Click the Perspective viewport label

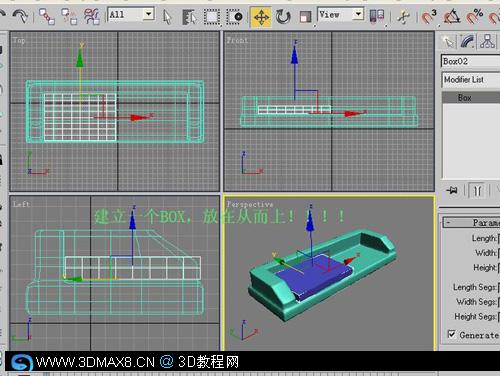click(250, 204)
